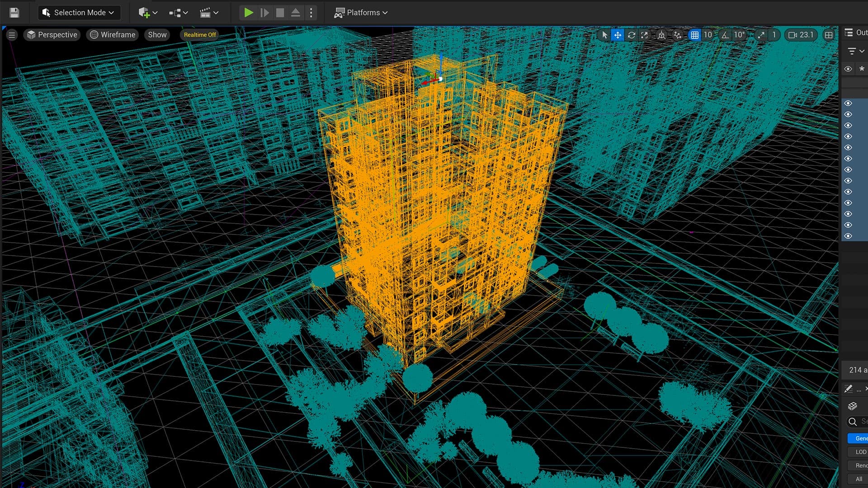Open viewport layout maximize button
This screenshot has height=488, width=868.
[829, 35]
